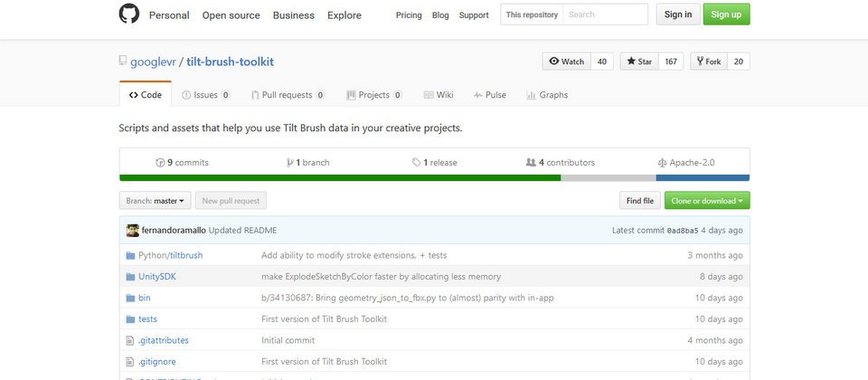Image resolution: width=868 pixels, height=380 pixels.
Task: Watch this repository
Action: tap(567, 62)
